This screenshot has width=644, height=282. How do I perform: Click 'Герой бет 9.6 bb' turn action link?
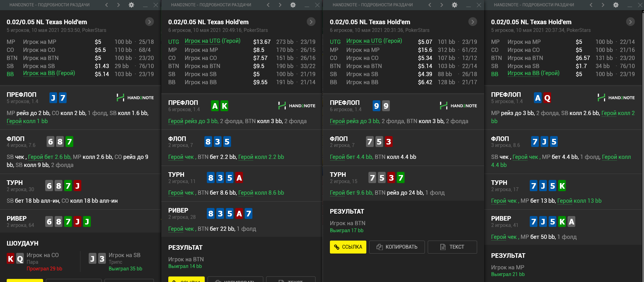(351, 193)
